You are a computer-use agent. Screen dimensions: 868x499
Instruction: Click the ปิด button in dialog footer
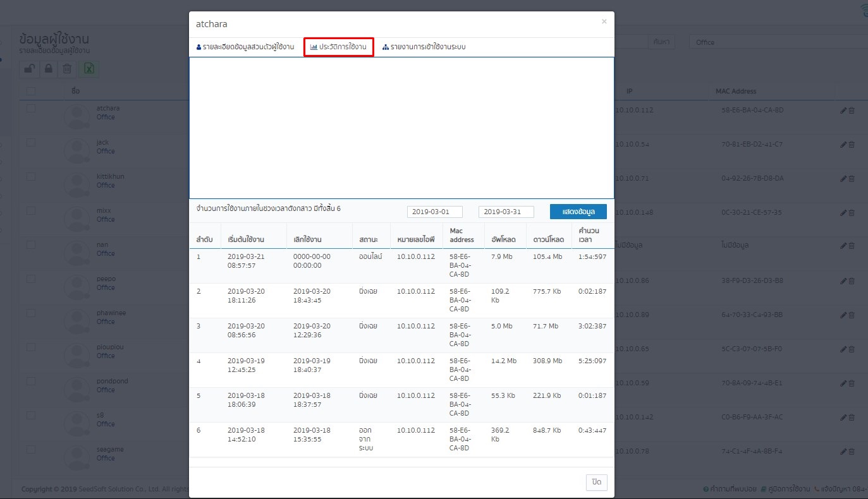click(596, 482)
